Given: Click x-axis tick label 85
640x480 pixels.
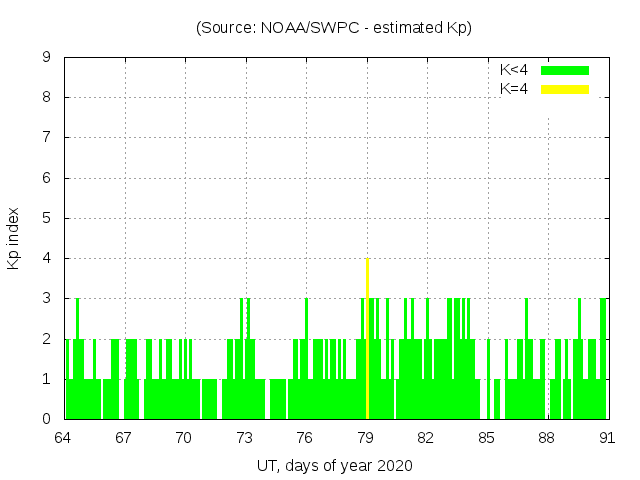Looking at the screenshot, I should click(x=486, y=438).
